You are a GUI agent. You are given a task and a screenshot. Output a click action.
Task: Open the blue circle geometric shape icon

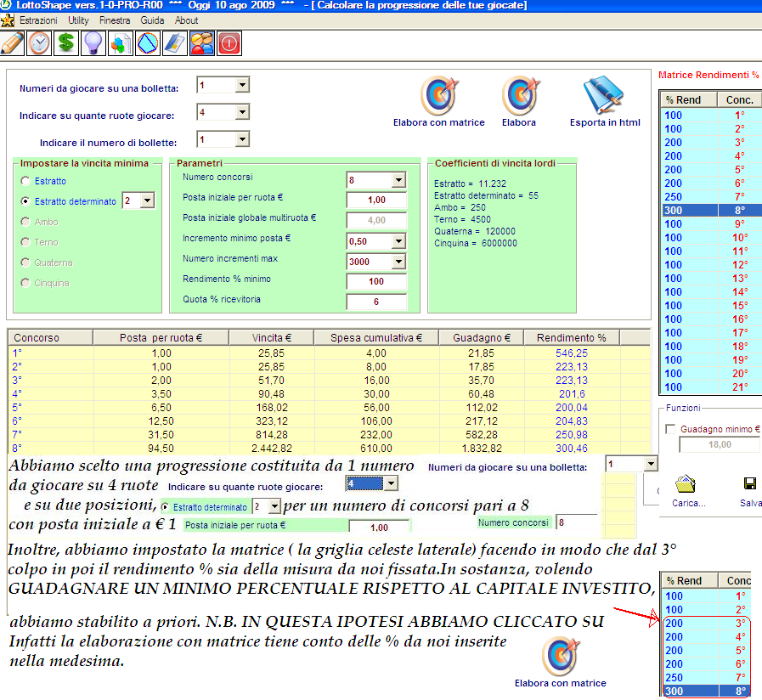148,43
